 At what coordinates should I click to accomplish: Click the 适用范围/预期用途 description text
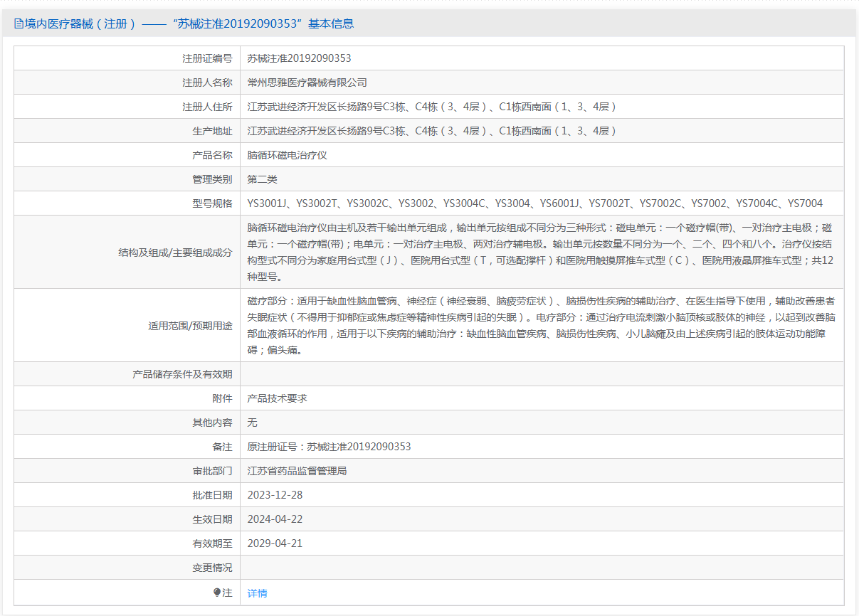541,325
